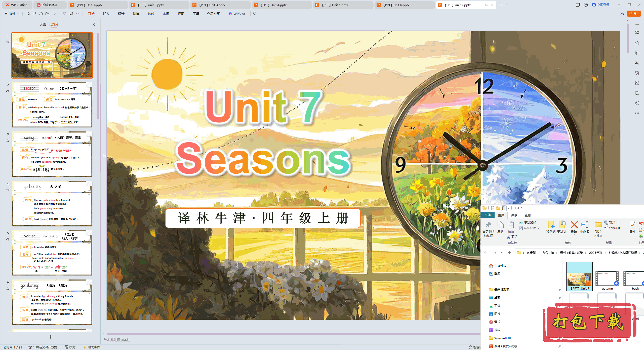
Task: Switch to the 插入 ribbon tab
Action: pos(106,14)
